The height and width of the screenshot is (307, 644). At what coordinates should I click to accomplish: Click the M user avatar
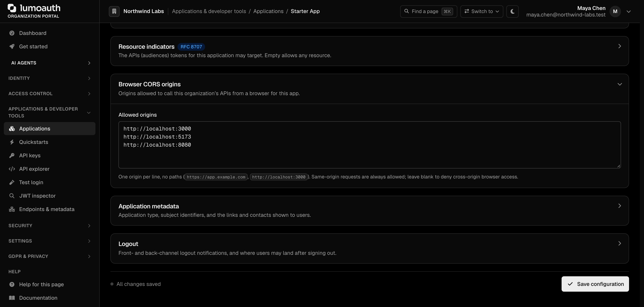coord(615,11)
